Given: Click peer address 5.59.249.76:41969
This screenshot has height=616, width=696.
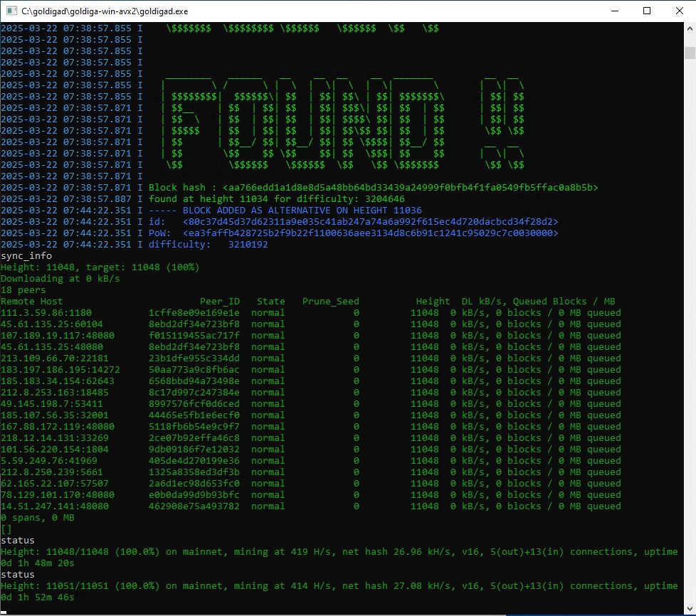Looking at the screenshot, I should tap(49, 461).
